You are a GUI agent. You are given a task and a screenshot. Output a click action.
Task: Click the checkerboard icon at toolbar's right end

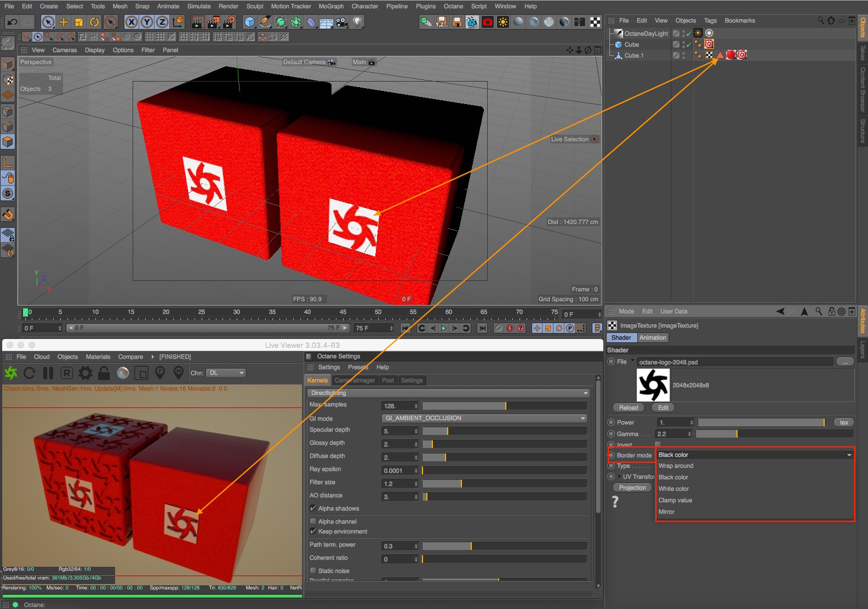[x=595, y=22]
